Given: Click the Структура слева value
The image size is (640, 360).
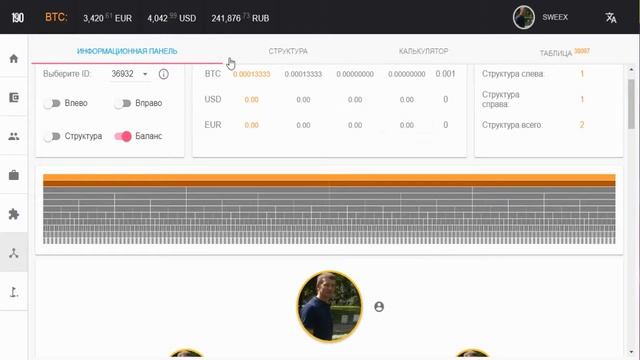Looking at the screenshot, I should [x=582, y=74].
